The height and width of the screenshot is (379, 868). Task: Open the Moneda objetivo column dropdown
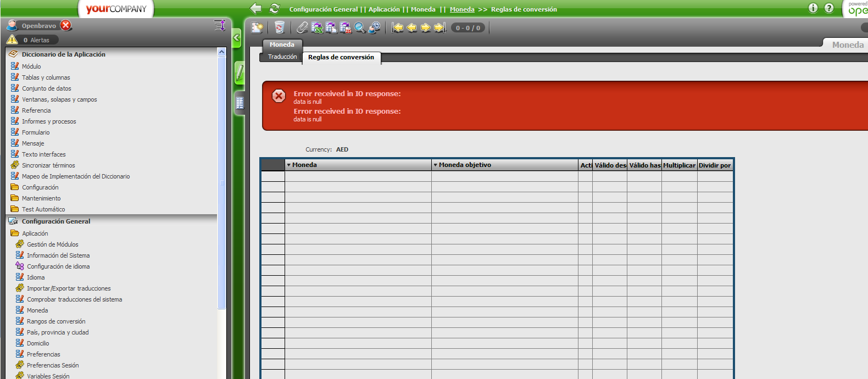pyautogui.click(x=436, y=165)
